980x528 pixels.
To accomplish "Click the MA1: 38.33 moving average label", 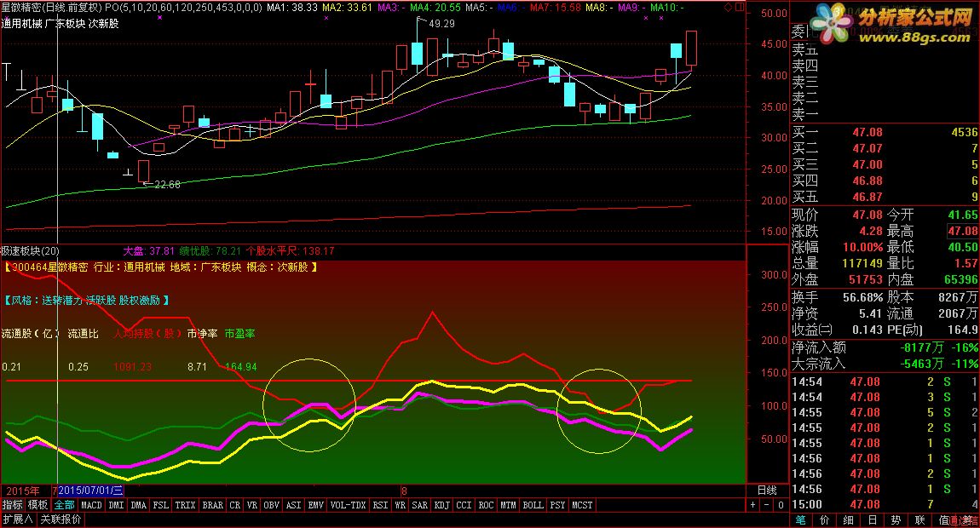I will (292, 8).
